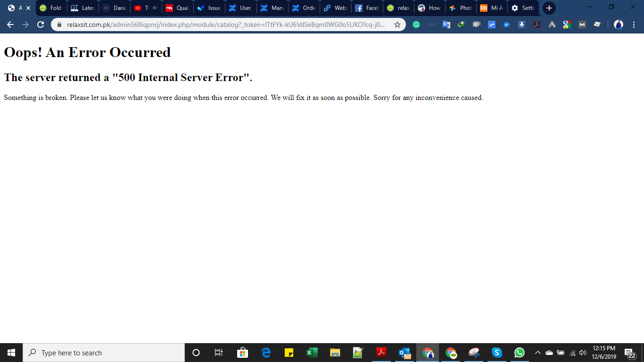The image size is (644, 362).
Task: Click the address bar URL
Action: [226, 25]
